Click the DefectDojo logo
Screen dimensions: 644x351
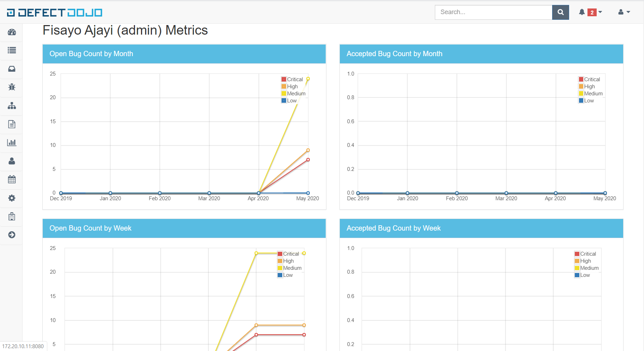(54, 13)
